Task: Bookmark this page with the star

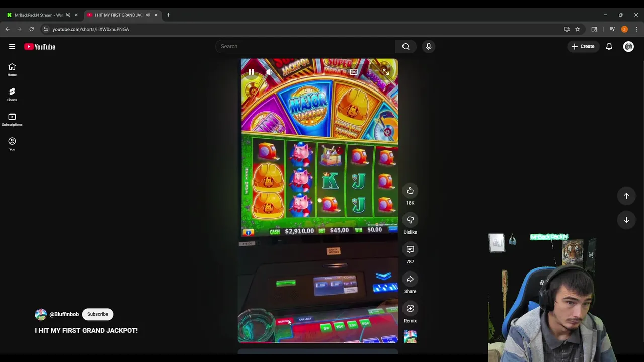Action: [578, 29]
